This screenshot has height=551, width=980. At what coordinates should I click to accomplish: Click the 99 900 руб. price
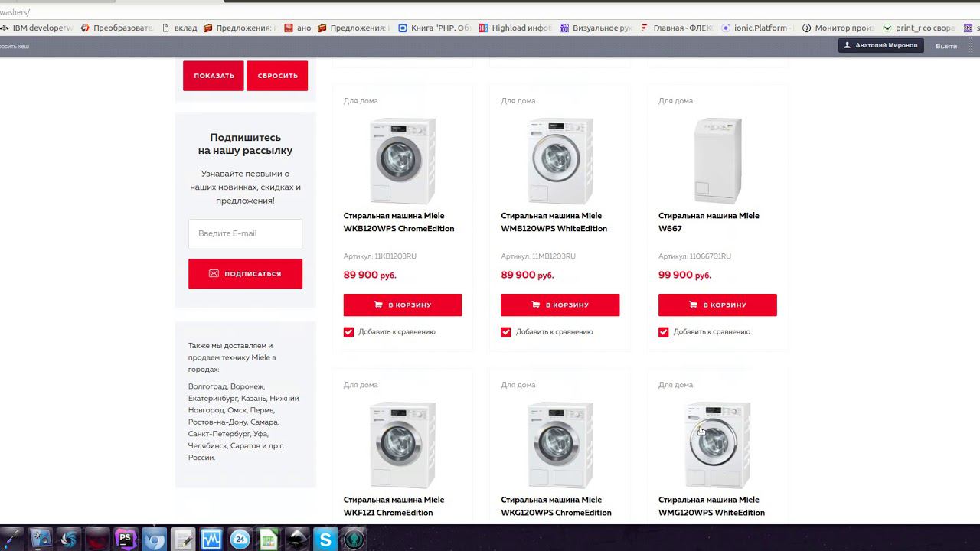coord(684,275)
